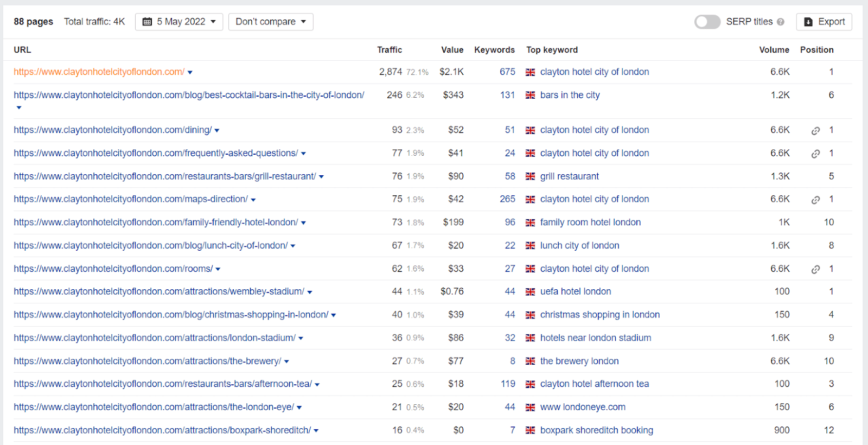Click the 'family room hotel london' keyword

coord(590,222)
